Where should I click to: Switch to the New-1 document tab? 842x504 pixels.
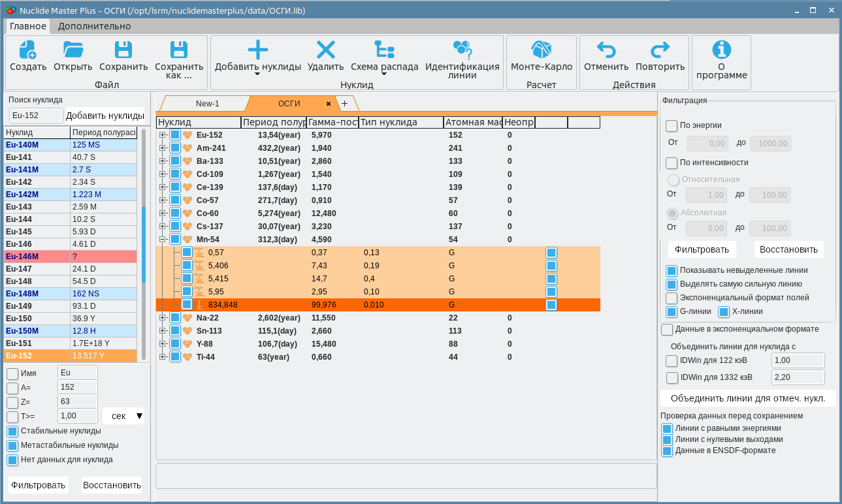click(x=208, y=104)
